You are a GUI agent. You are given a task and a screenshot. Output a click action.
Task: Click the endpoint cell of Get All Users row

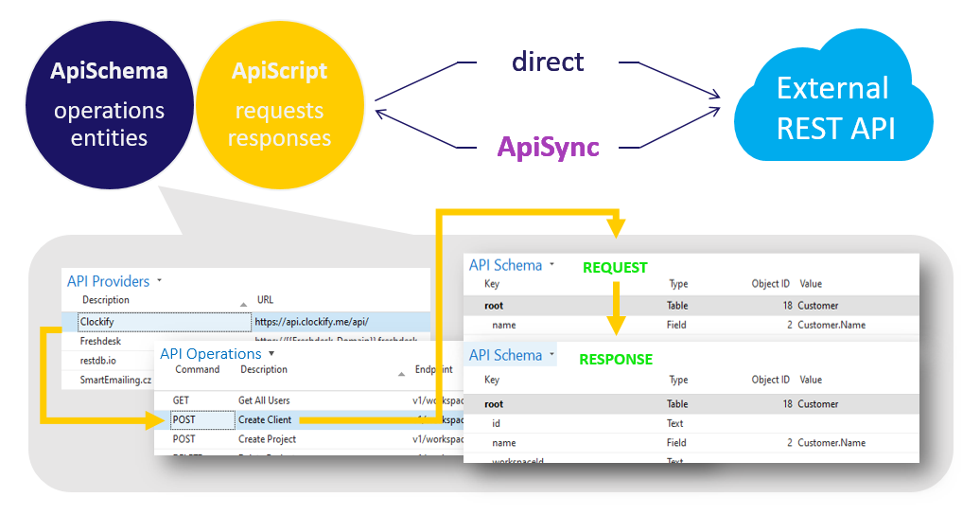click(x=437, y=400)
